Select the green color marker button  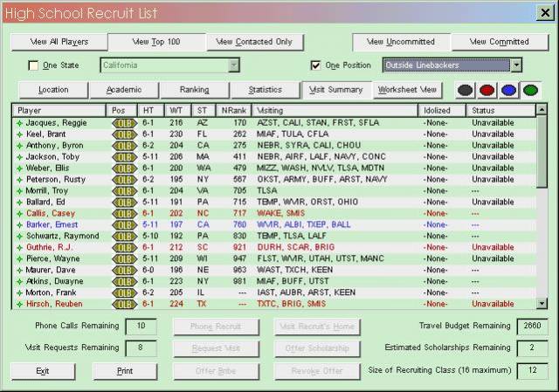click(x=530, y=90)
